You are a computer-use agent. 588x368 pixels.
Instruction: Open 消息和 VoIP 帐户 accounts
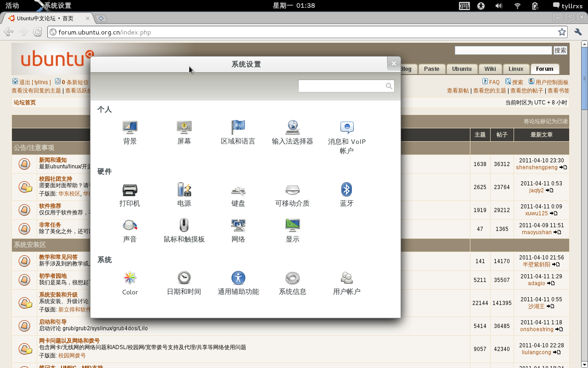[347, 137]
